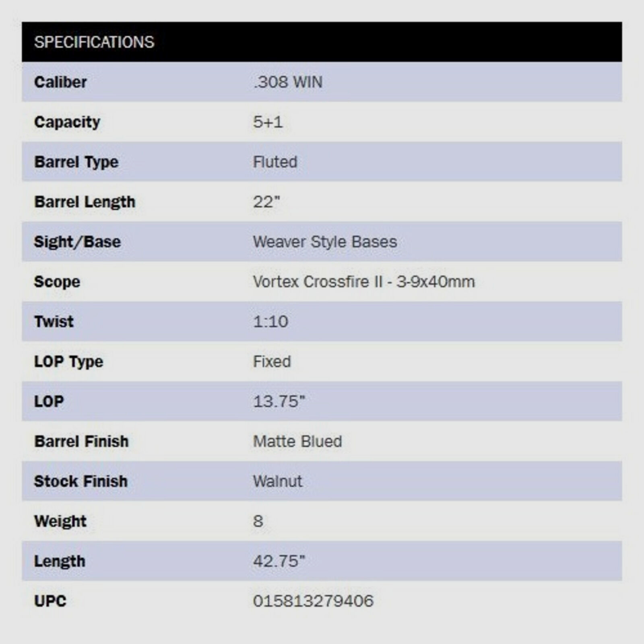
Task: Click the Barrel Type label
Action: pyautogui.click(x=76, y=162)
